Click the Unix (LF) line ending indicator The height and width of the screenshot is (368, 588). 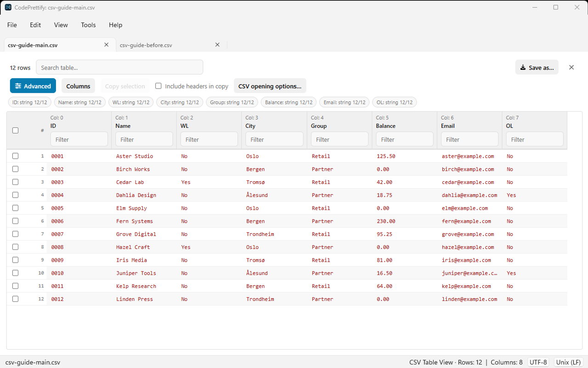[x=569, y=362]
